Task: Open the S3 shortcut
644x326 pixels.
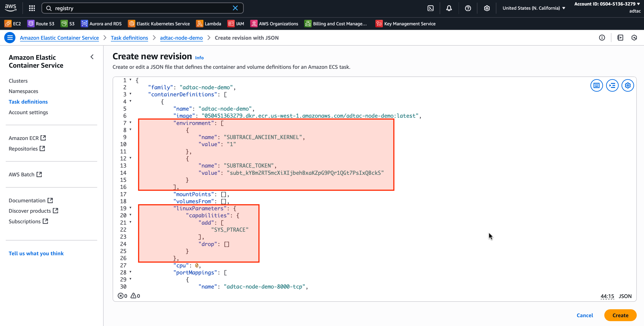Action: [x=67, y=24]
